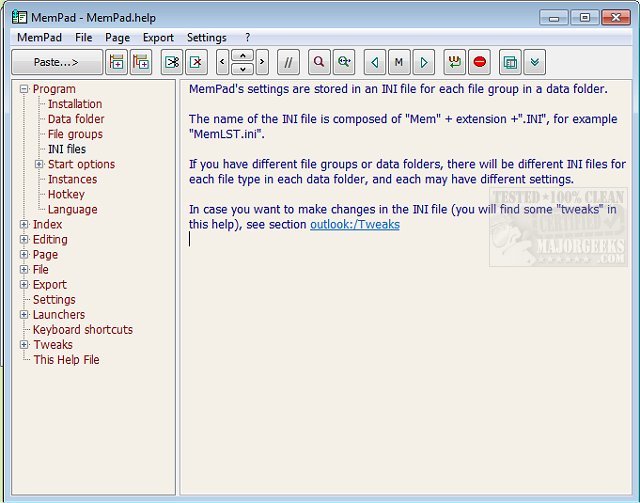The width and height of the screenshot is (640, 503).
Task: Expand the Launchers tree node
Action: (24, 314)
